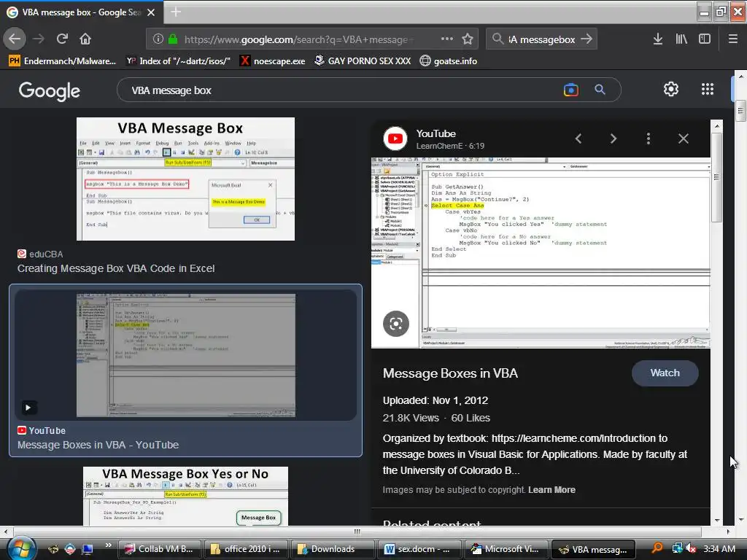Open the Library bookshelf icon
This screenshot has width=747, height=560.
tap(681, 39)
